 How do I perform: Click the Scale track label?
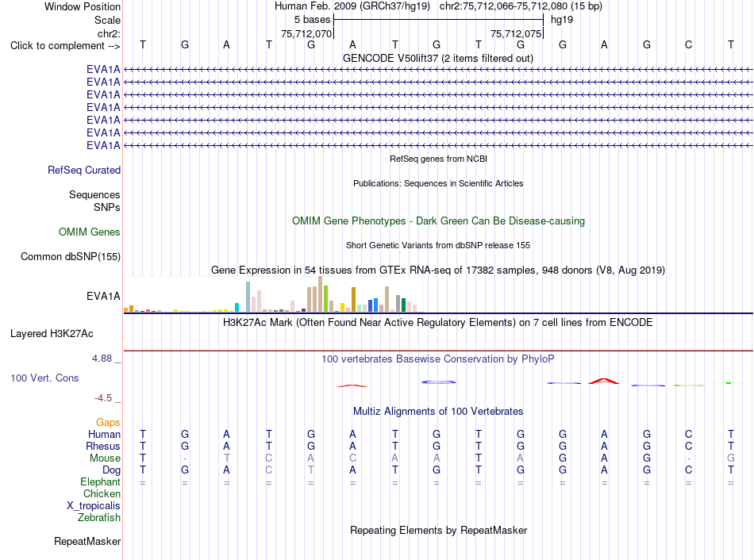pyautogui.click(x=107, y=20)
